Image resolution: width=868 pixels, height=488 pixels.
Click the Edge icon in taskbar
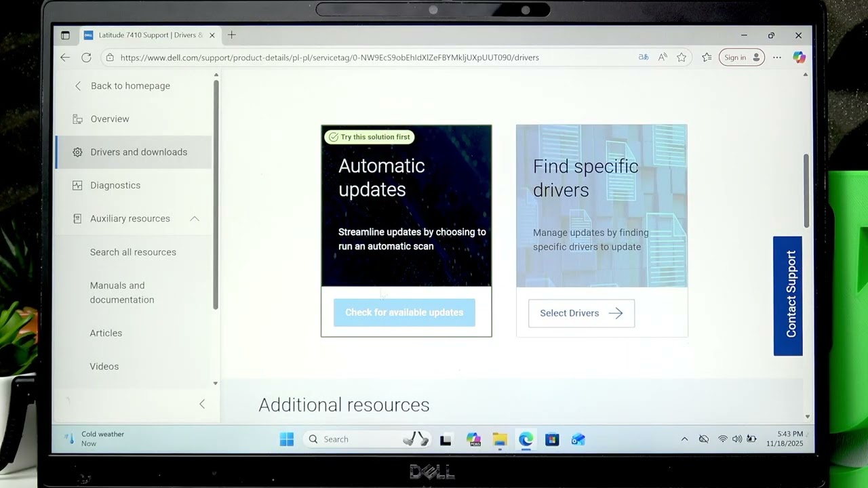tap(526, 440)
